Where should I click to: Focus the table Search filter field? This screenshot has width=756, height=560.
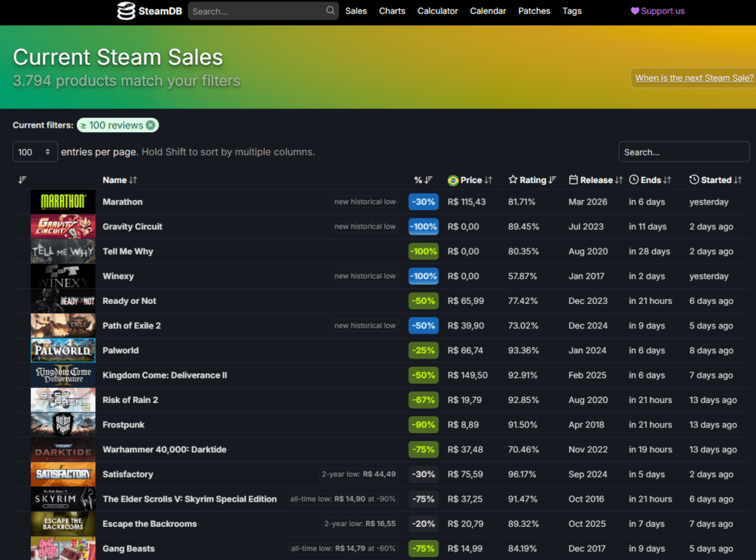(684, 152)
